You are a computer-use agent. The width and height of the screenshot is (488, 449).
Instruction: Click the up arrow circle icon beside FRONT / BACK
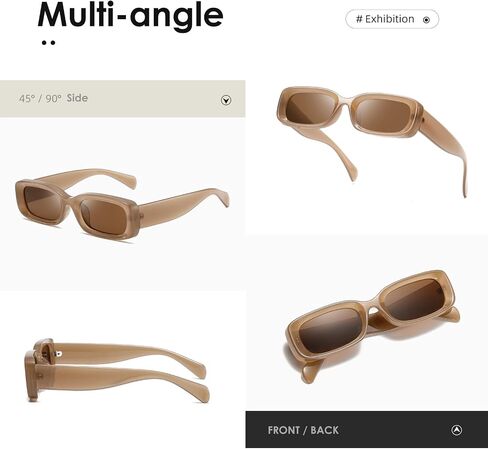click(456, 430)
